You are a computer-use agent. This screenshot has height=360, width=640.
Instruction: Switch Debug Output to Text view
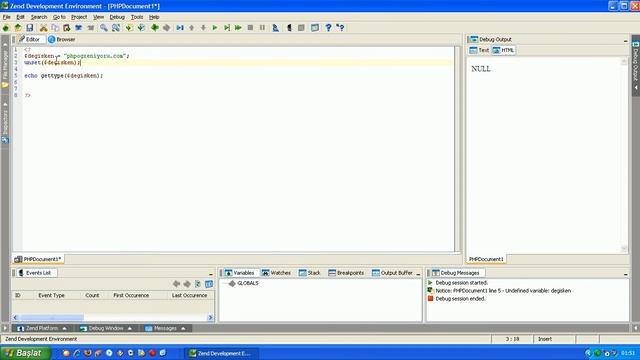coord(479,50)
